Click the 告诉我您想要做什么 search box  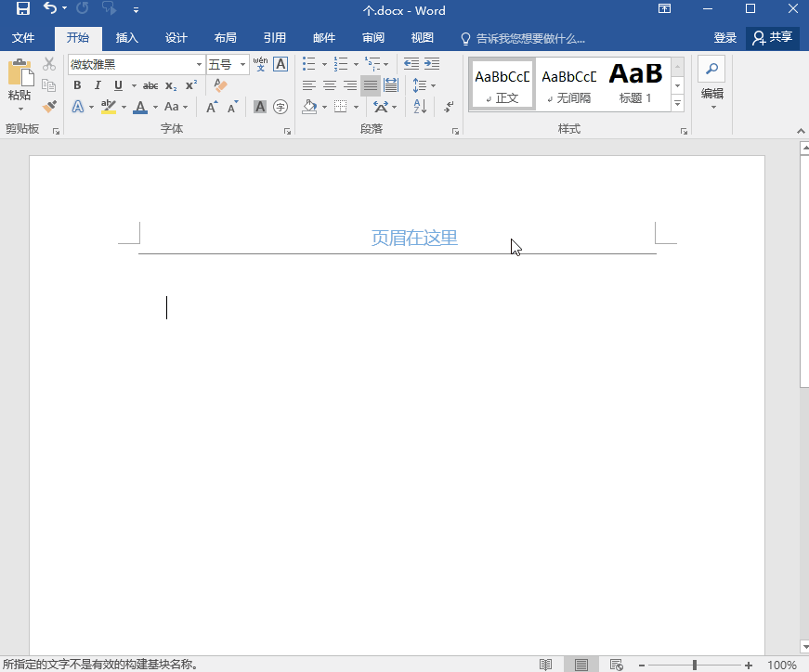(x=529, y=38)
